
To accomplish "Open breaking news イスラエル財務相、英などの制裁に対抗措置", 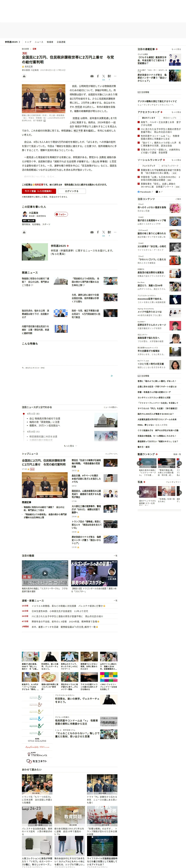I will pyautogui.click(x=68, y=606).
